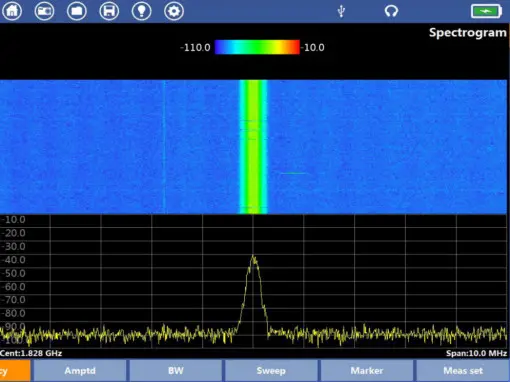
Task: Tap the headphone audio icon
Action: (391, 11)
